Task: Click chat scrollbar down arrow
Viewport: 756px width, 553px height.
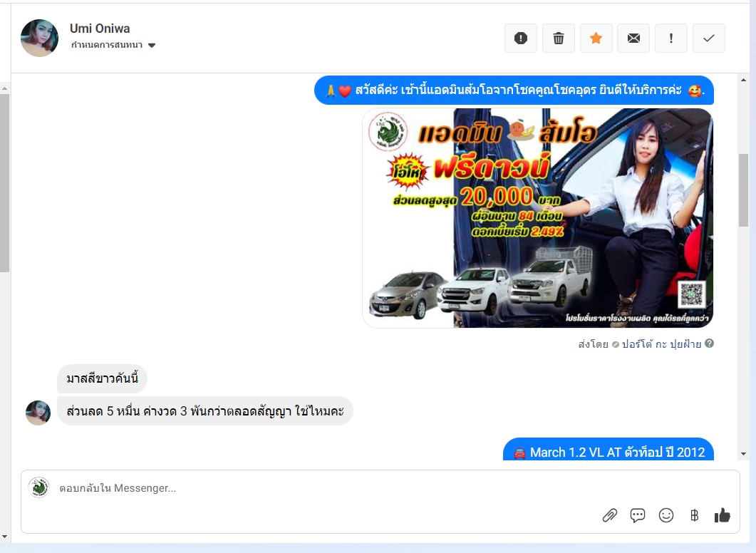Action: (x=743, y=454)
